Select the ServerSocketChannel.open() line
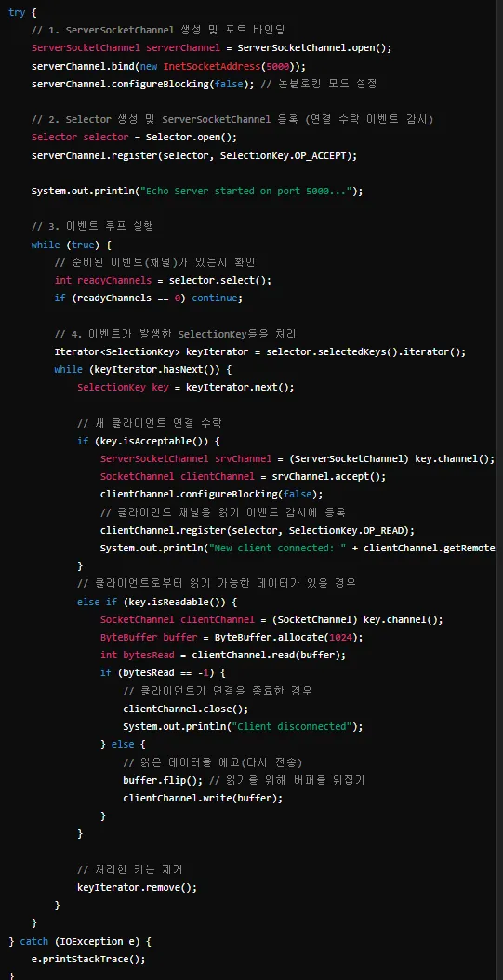 tap(211, 48)
